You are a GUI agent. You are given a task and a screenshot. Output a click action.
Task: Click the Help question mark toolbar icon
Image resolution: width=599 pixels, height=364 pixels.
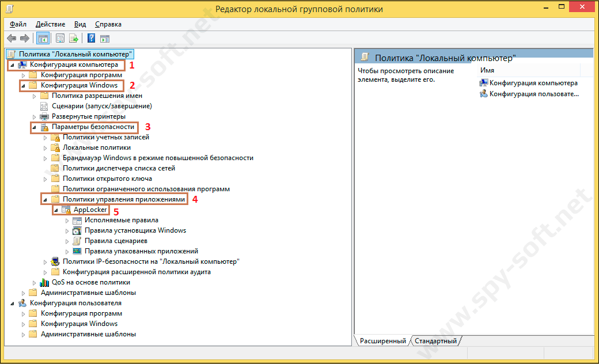pos(92,38)
